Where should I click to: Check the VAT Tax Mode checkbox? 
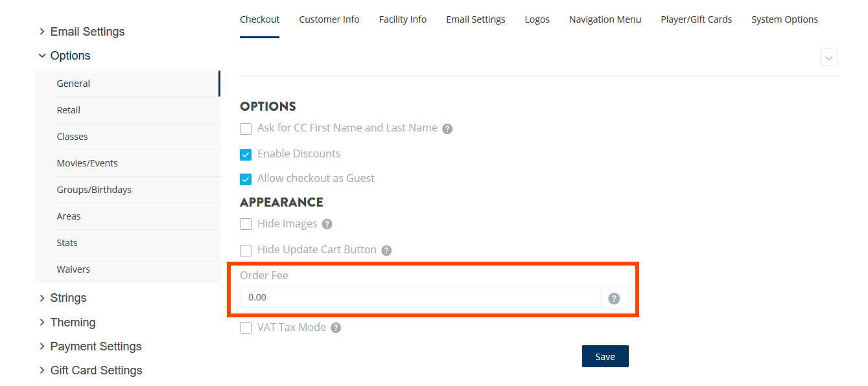pyautogui.click(x=246, y=328)
